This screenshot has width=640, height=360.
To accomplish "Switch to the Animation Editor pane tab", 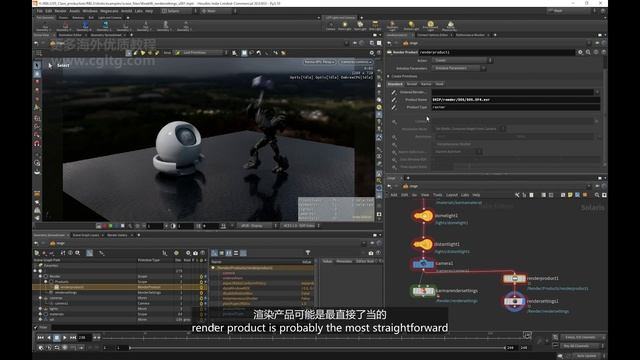I will click(x=70, y=35).
